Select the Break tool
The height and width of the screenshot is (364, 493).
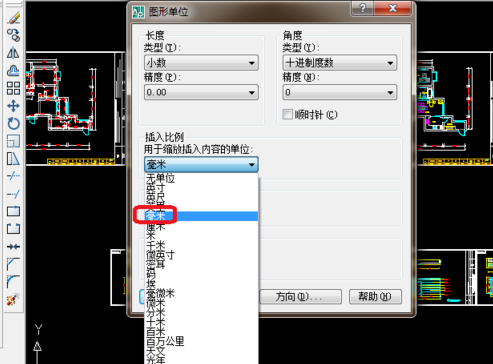(x=13, y=229)
